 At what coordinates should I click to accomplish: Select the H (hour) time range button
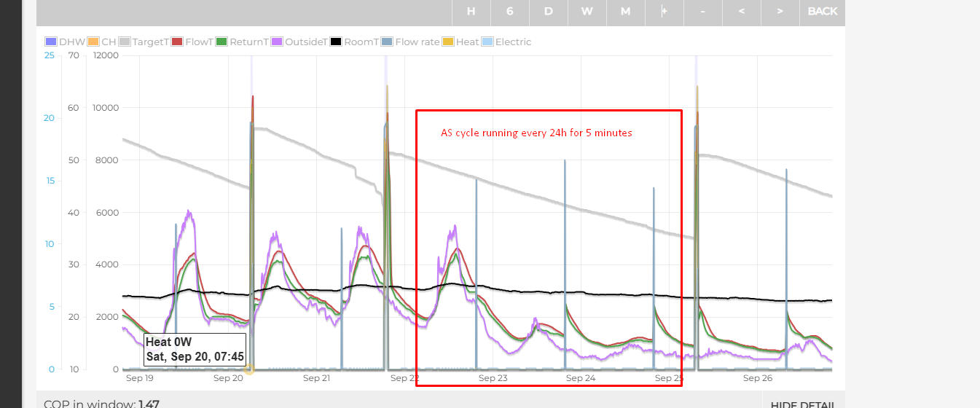point(471,12)
